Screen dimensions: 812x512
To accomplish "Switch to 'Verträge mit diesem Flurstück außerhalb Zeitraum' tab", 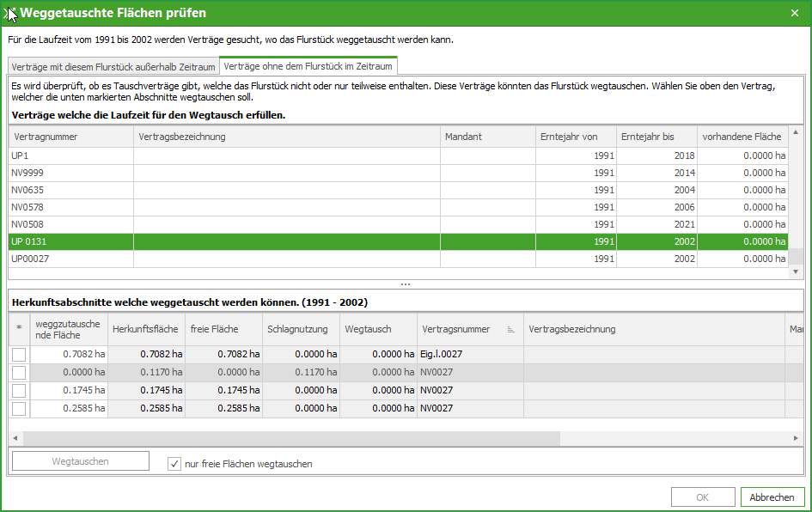I will point(113,66).
